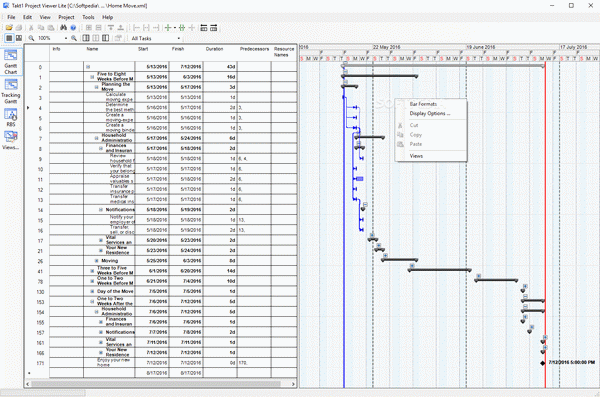Viewport: 600px width, 397px height.
Task: Open the All Tasks filter dropdown
Action: click(179, 38)
